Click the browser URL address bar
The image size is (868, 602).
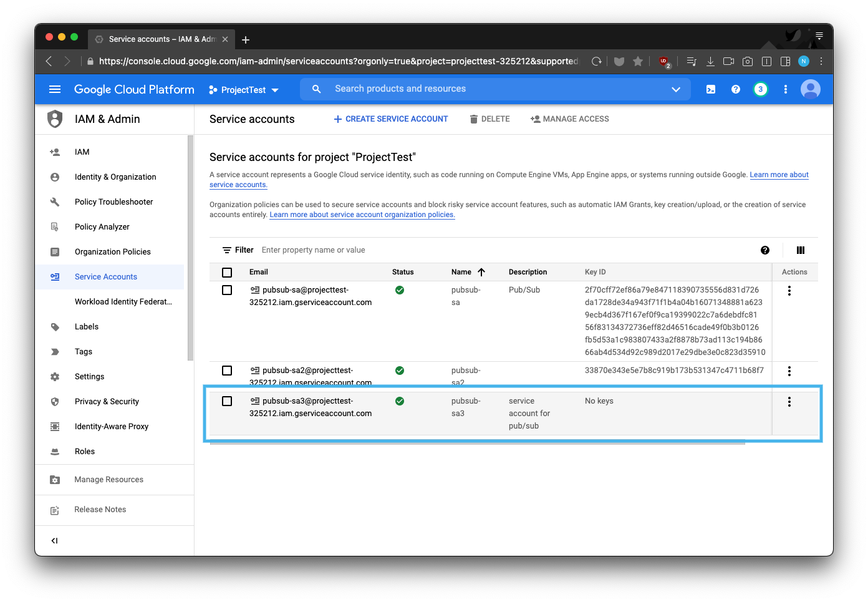point(339,61)
